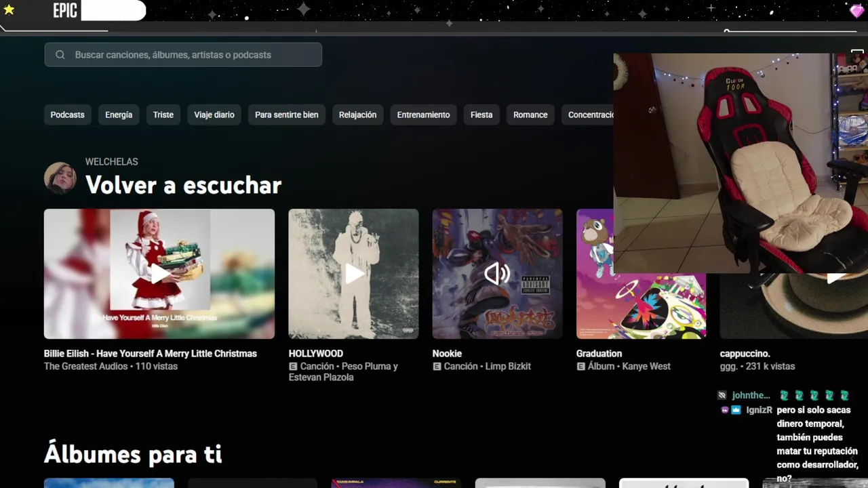Select the Entrenamiento chip
868x488 pixels.
point(423,115)
